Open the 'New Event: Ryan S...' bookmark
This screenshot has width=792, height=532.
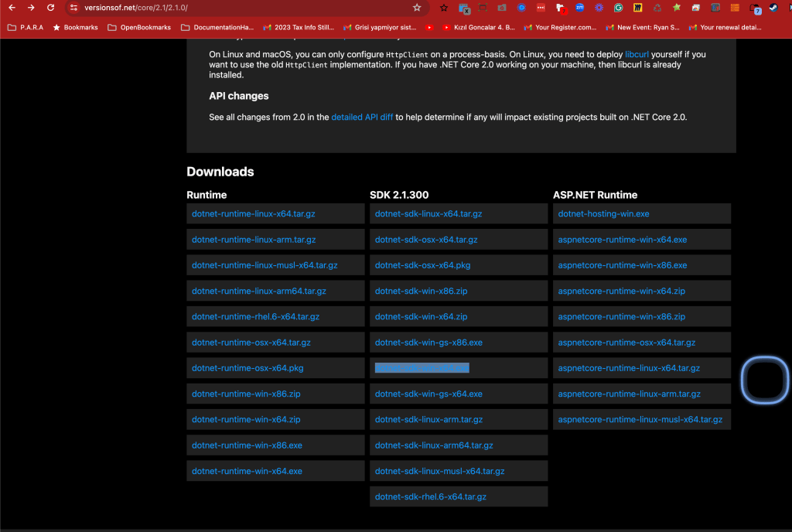643,27
